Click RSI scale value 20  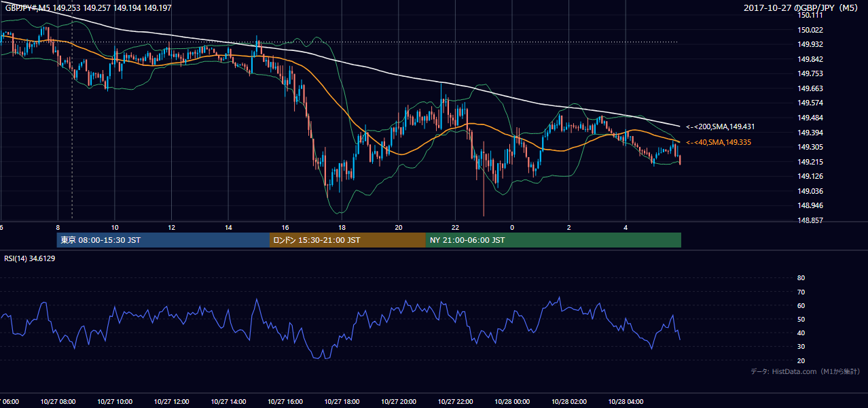801,360
